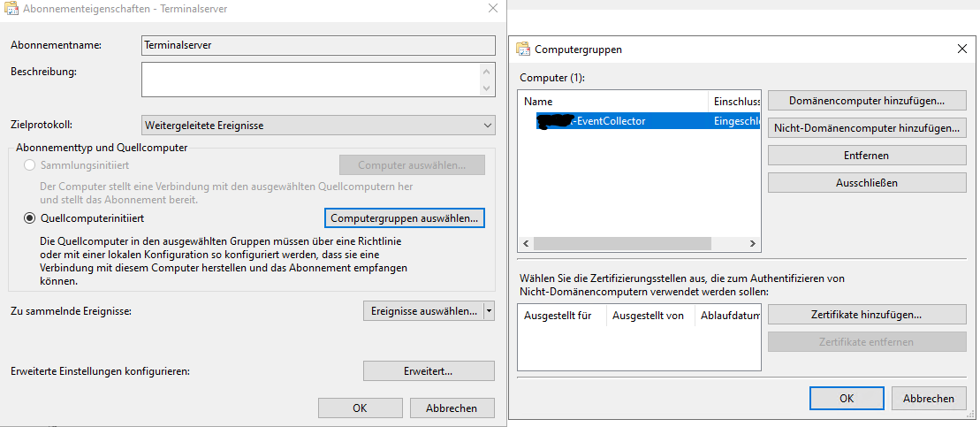
Task: Select the Quellcomputerinitiiert radio button
Action: pyautogui.click(x=29, y=219)
